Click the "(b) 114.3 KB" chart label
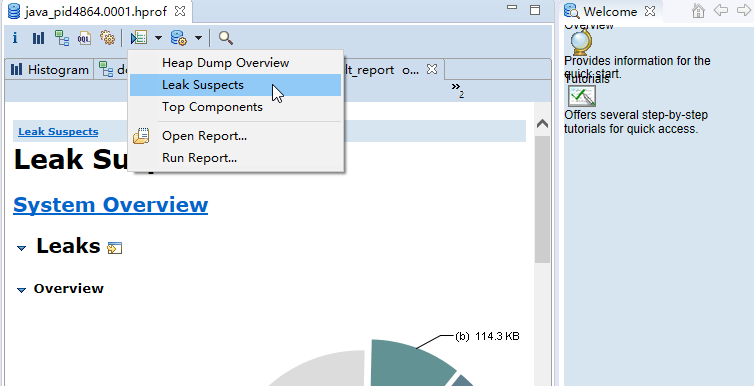754x386 pixels. click(487, 336)
